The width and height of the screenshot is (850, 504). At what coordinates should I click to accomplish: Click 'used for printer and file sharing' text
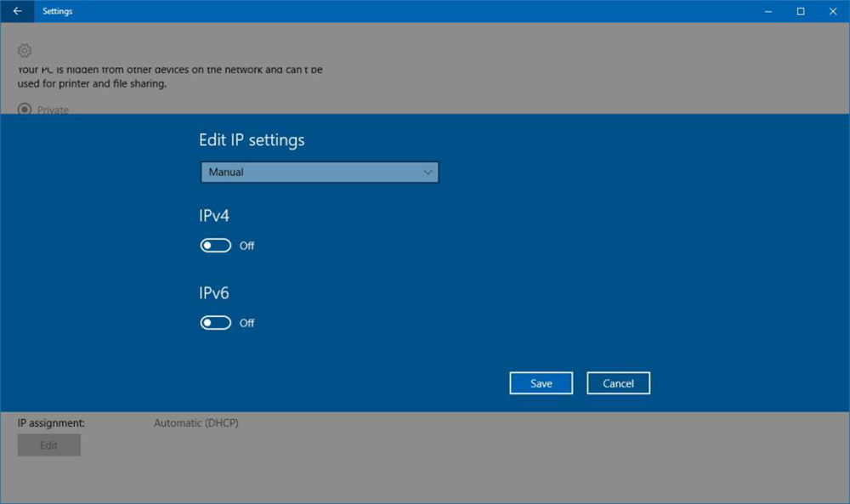pos(92,83)
